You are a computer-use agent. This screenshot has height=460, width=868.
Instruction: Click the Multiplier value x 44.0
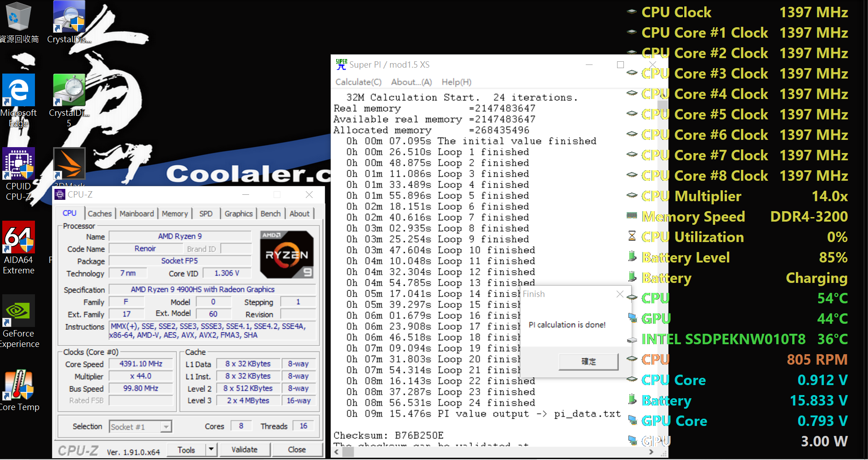(x=141, y=376)
